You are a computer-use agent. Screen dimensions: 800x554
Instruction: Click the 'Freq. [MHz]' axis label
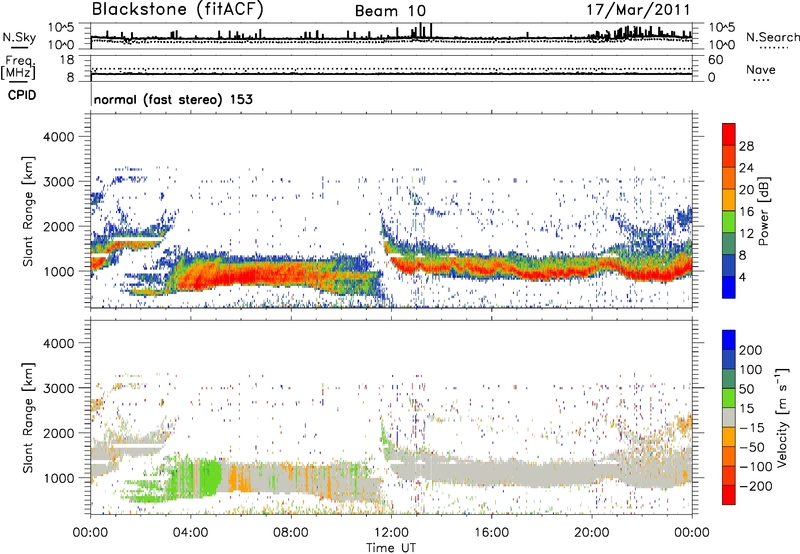tap(18, 67)
